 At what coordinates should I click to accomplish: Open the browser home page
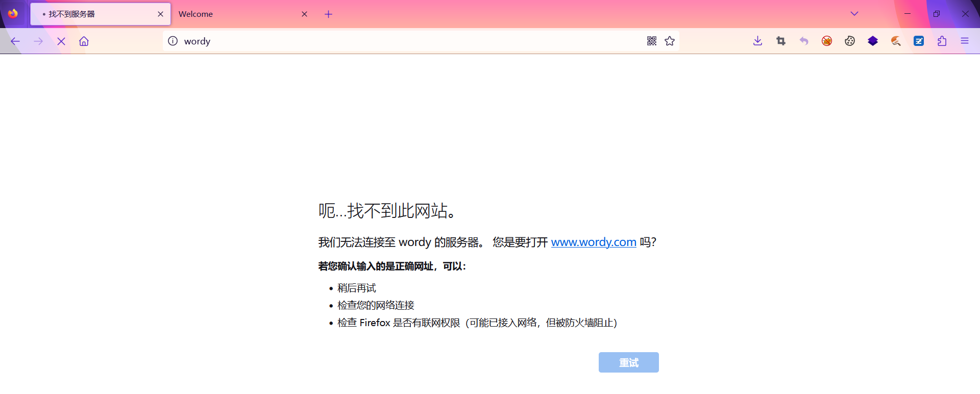click(x=84, y=41)
